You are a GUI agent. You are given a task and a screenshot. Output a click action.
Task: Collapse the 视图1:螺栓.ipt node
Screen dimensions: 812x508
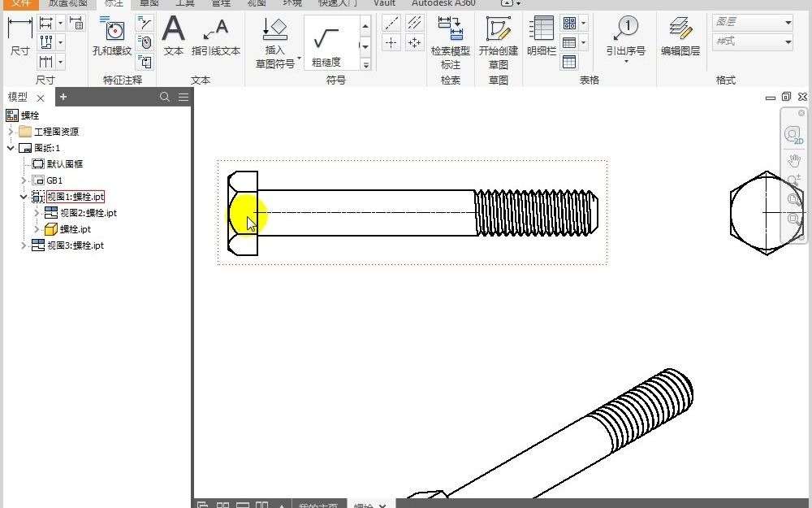23,196
